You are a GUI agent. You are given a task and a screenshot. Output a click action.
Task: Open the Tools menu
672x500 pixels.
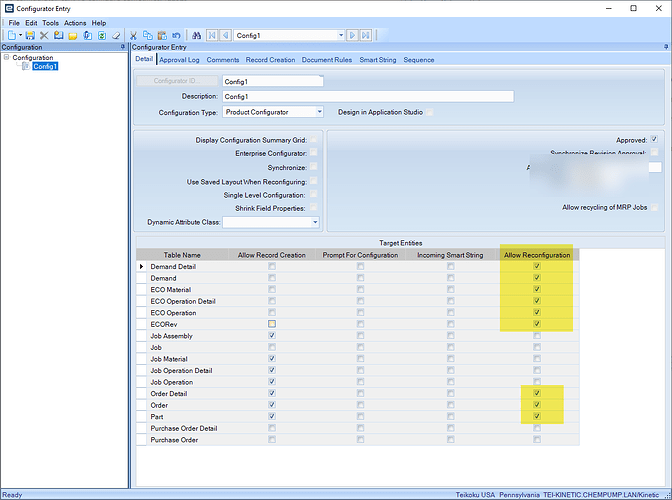pos(50,23)
